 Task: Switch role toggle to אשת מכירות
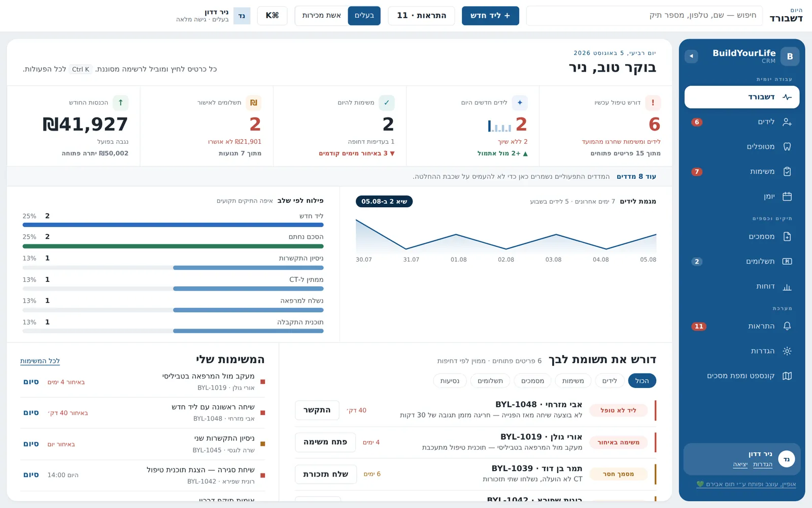tap(322, 16)
